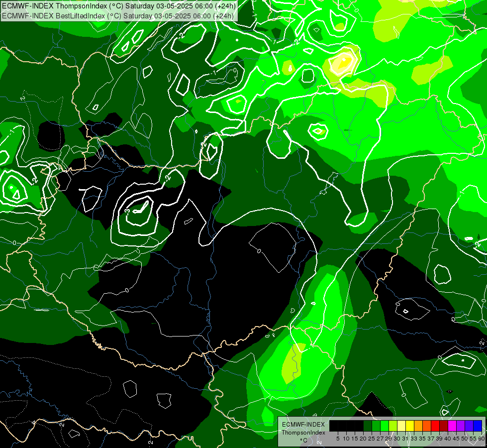Click the legend scale value 30
487x448 pixels.
[397, 439]
